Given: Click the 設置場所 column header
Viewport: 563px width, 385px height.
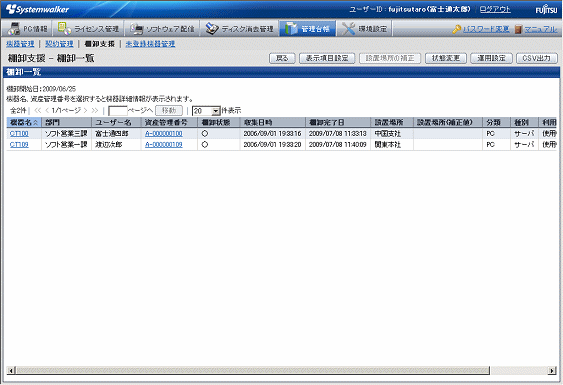Looking at the screenshot, I should 392,122.
